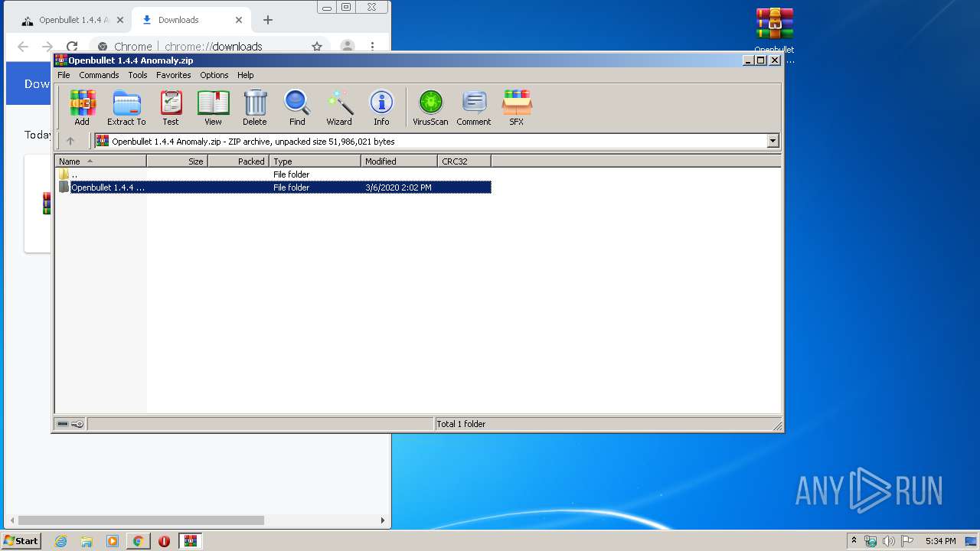Open Windows Media Player from taskbar

tap(113, 541)
